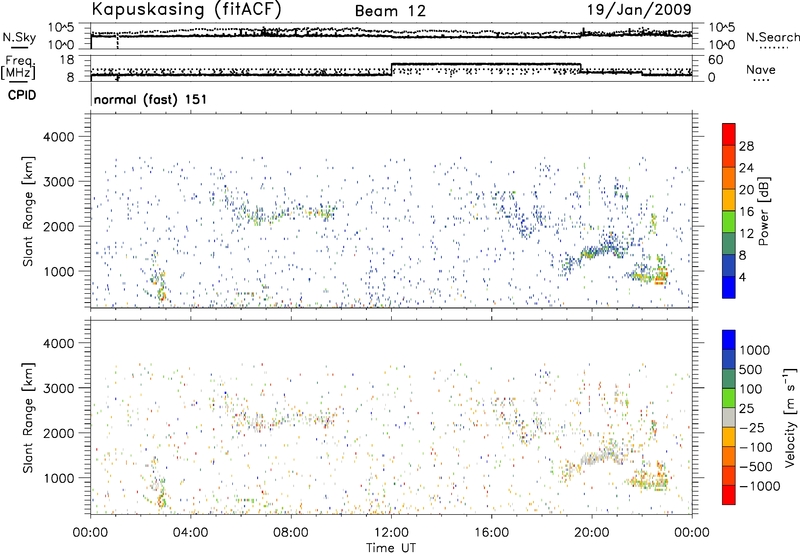
Task: Click the '1000' tick on velocity colorbar
Action: click(755, 350)
